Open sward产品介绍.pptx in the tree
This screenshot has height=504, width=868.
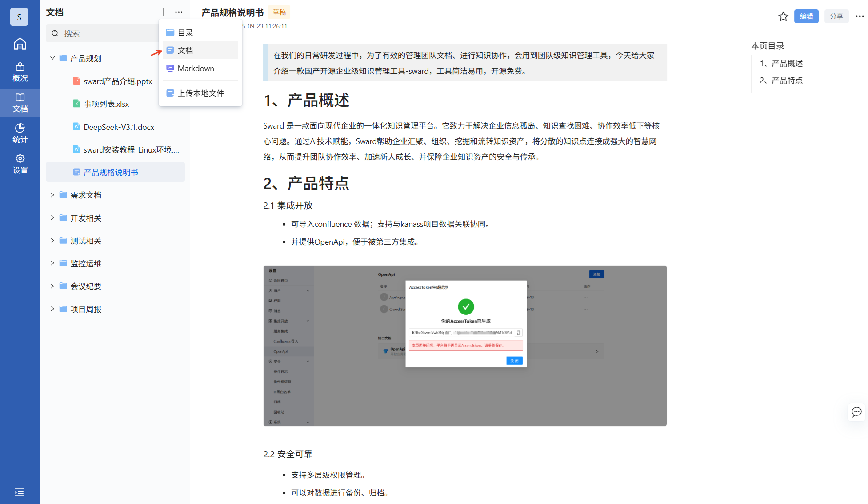click(118, 81)
